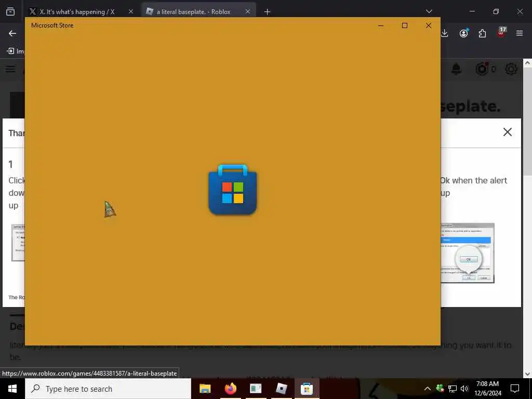Click the OK dialog instruction thumbnail

pos(468,253)
